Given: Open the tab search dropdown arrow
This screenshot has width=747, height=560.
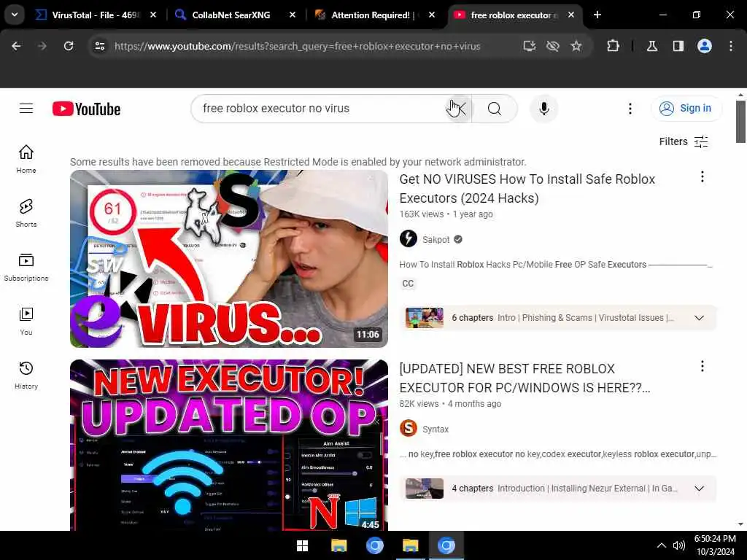Looking at the screenshot, I should pos(15,15).
